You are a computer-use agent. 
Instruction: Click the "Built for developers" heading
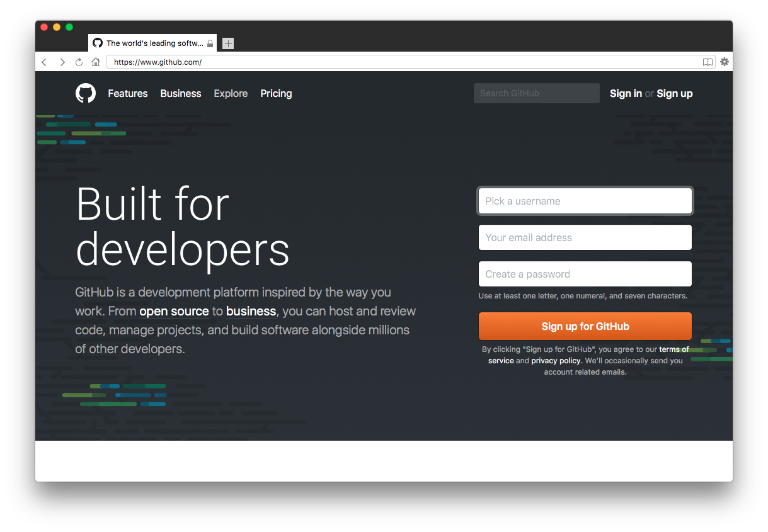pyautogui.click(x=183, y=227)
